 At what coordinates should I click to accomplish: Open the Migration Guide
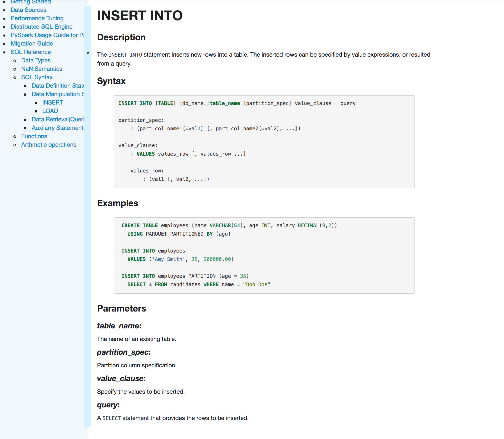tap(32, 43)
